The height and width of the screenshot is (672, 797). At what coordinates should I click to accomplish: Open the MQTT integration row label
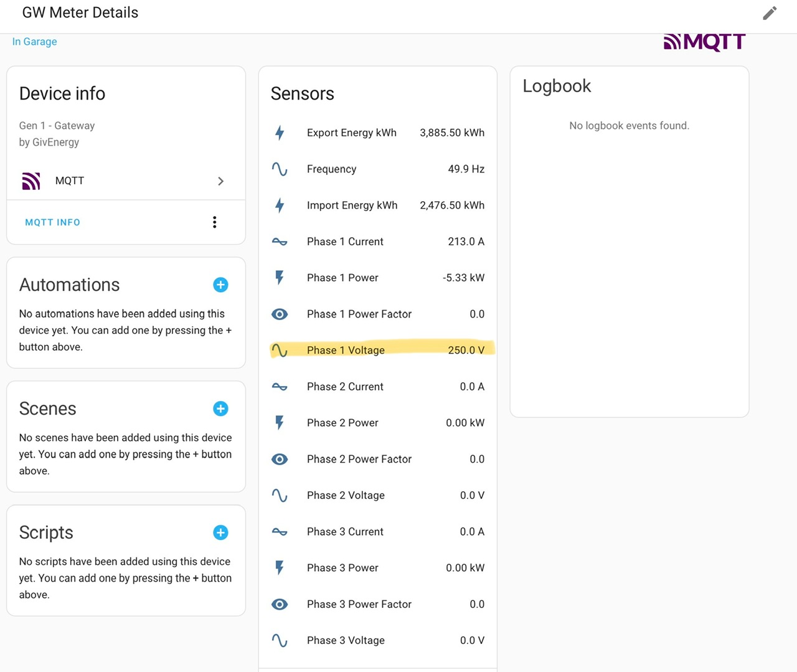(70, 181)
